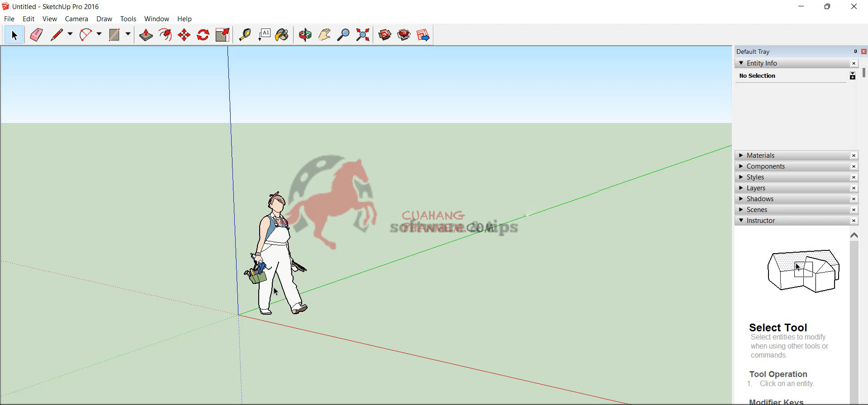Collapse the Entity Info panel
This screenshot has width=868, height=405.
pyautogui.click(x=741, y=63)
